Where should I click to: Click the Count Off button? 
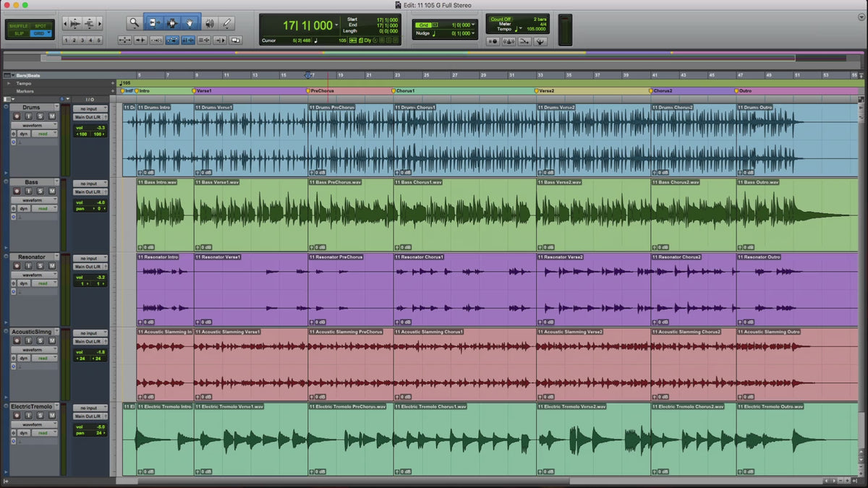point(501,20)
